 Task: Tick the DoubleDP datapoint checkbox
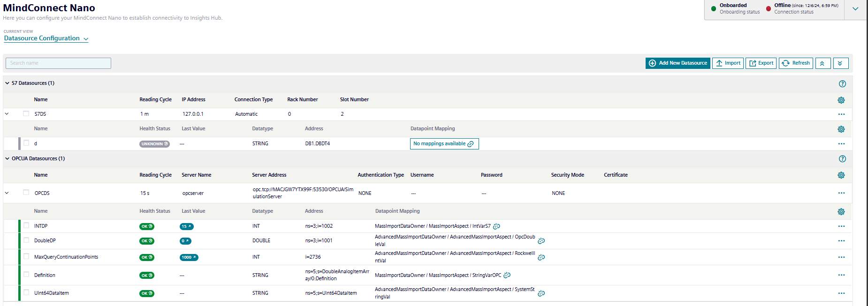tap(26, 240)
